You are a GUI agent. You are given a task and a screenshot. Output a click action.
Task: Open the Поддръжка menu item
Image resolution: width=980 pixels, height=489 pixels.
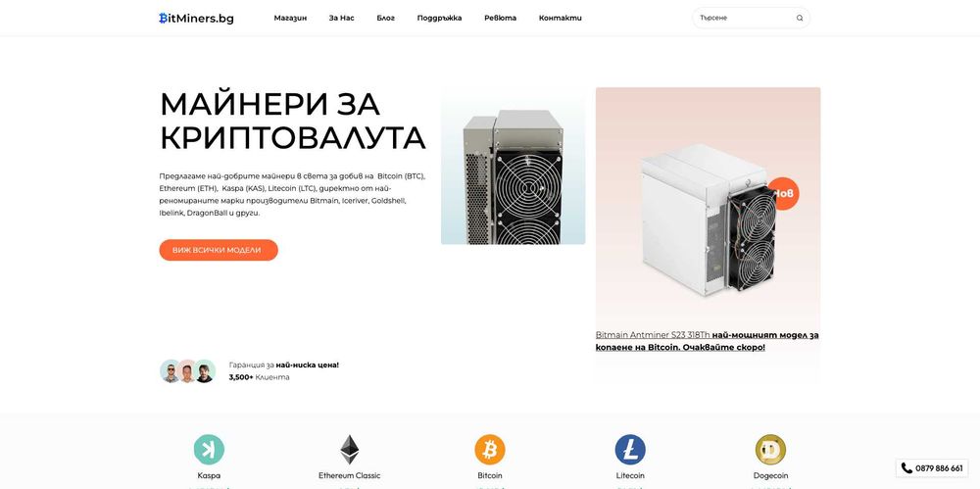click(439, 19)
